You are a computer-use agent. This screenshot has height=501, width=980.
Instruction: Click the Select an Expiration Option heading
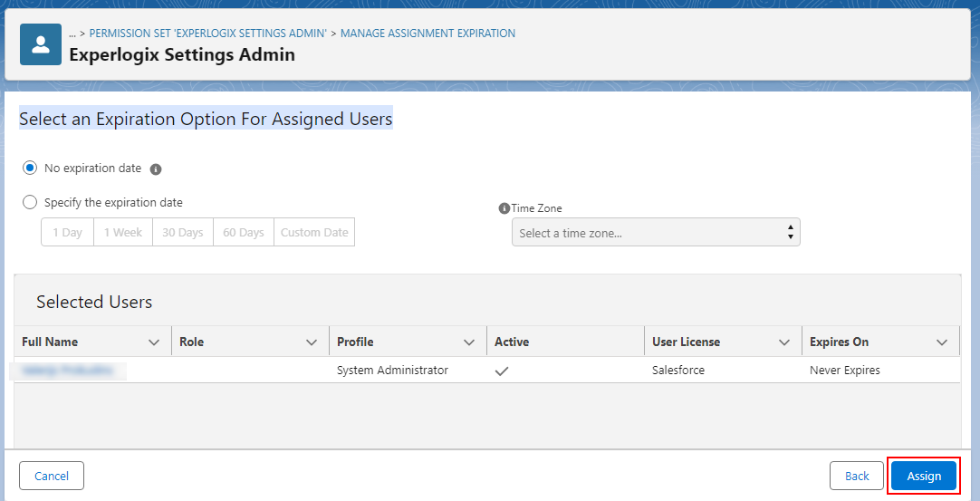coord(207,118)
